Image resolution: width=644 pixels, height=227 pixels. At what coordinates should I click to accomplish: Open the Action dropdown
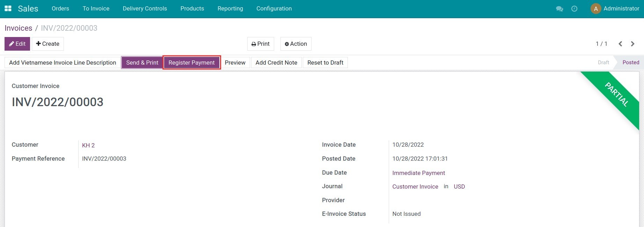[296, 44]
